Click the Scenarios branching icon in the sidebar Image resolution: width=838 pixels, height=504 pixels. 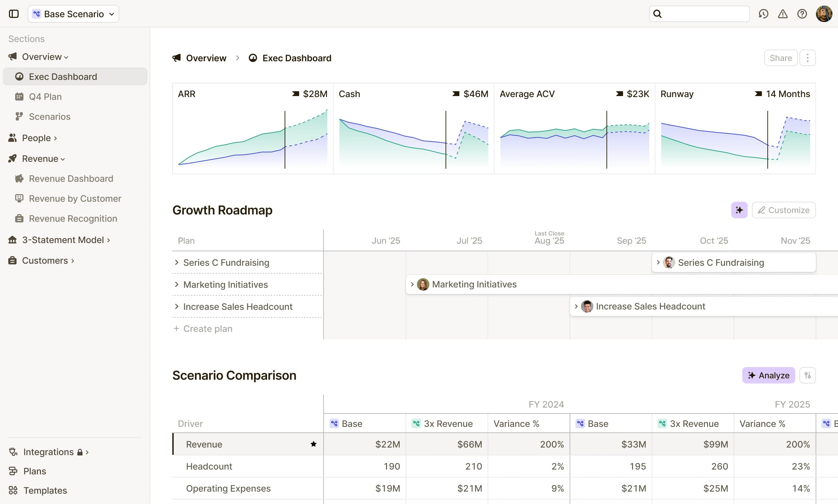tap(19, 116)
